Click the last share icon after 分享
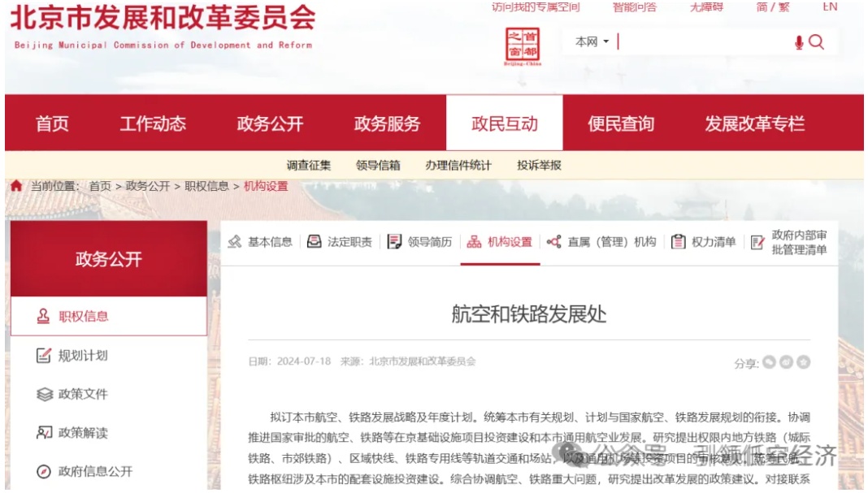 [x=803, y=362]
